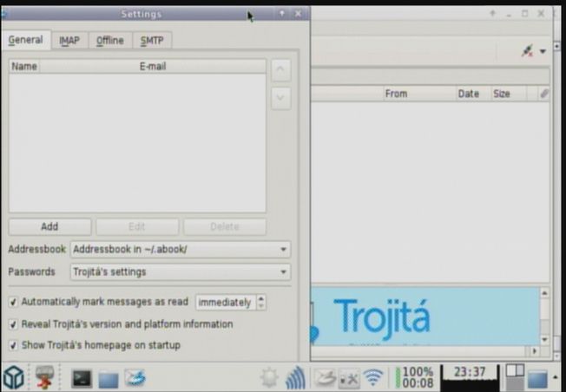
Task: Open the SMTP settings tab
Action: click(152, 41)
